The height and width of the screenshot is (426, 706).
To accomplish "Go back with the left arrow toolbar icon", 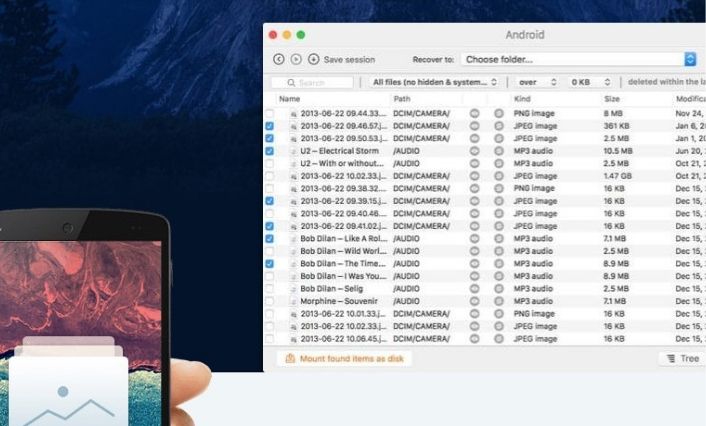I will click(279, 59).
